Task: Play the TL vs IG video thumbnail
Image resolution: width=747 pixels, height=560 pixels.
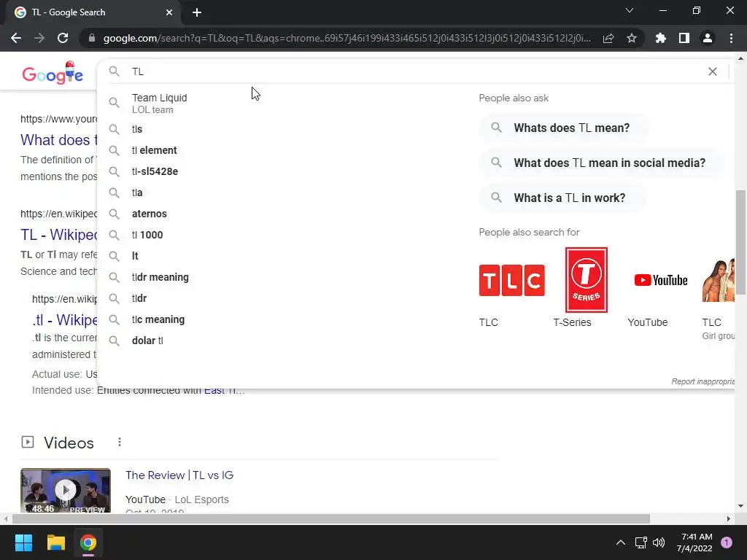Action: click(66, 491)
